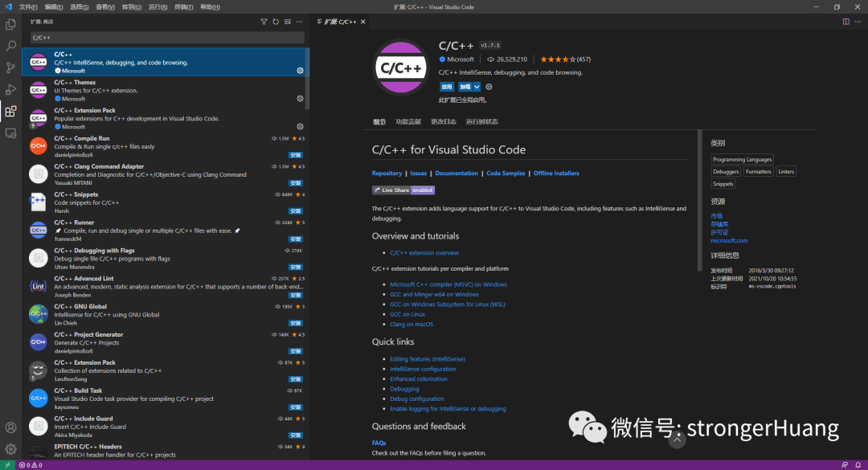Refresh the extensions list

pos(276,22)
